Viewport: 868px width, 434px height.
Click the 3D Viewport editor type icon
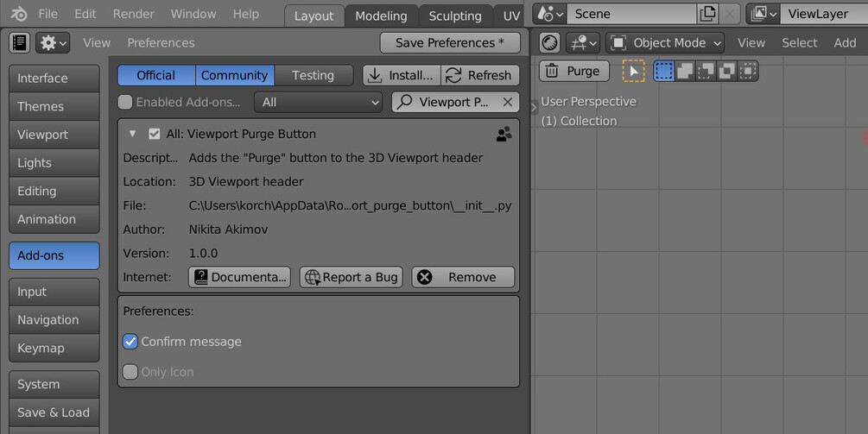(x=549, y=42)
